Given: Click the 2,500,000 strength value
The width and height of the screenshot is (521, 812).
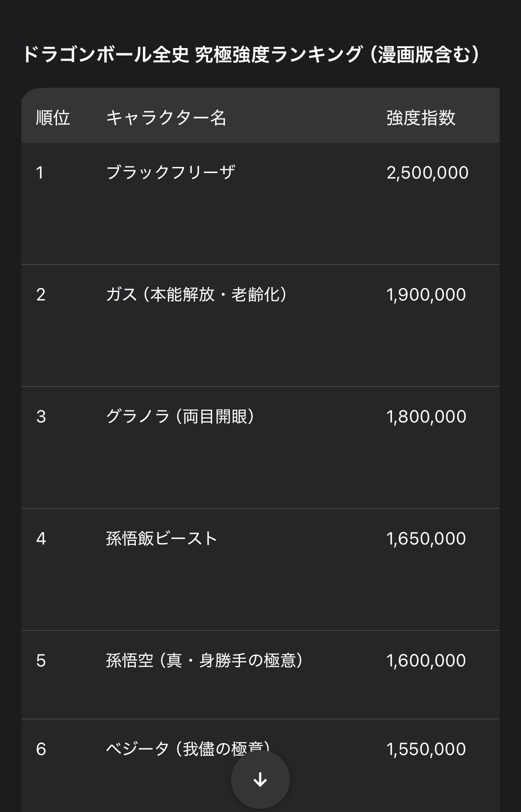Looking at the screenshot, I should [427, 173].
